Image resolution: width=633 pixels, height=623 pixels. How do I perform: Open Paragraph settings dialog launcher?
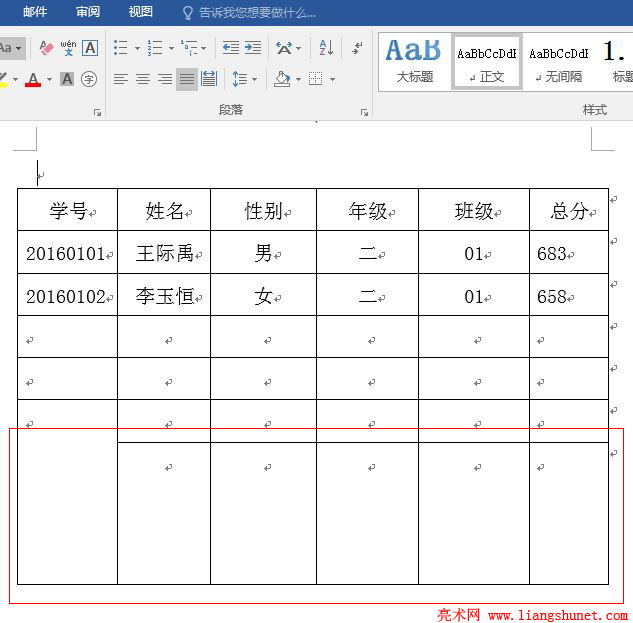[364, 113]
